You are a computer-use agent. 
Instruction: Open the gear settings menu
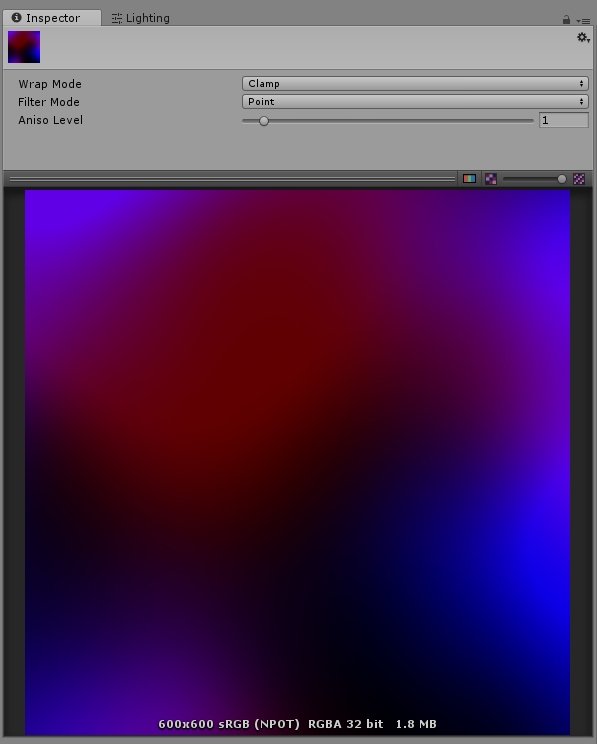[x=583, y=37]
